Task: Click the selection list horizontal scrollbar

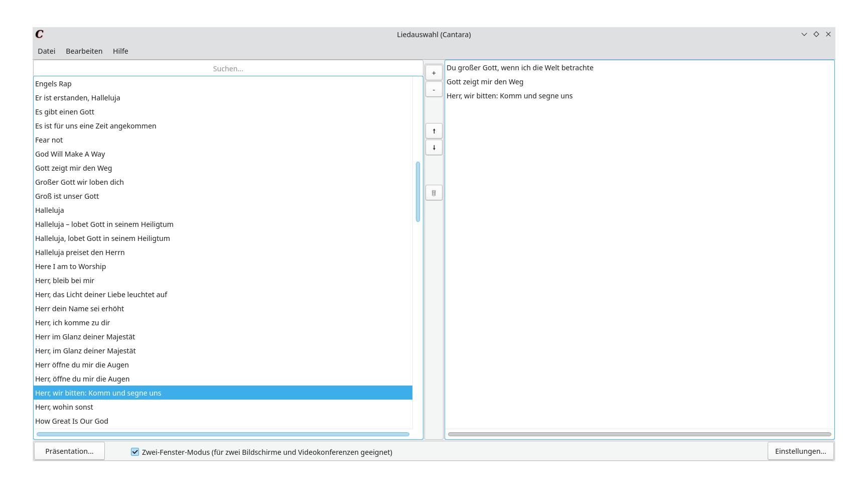Action: 640,434
